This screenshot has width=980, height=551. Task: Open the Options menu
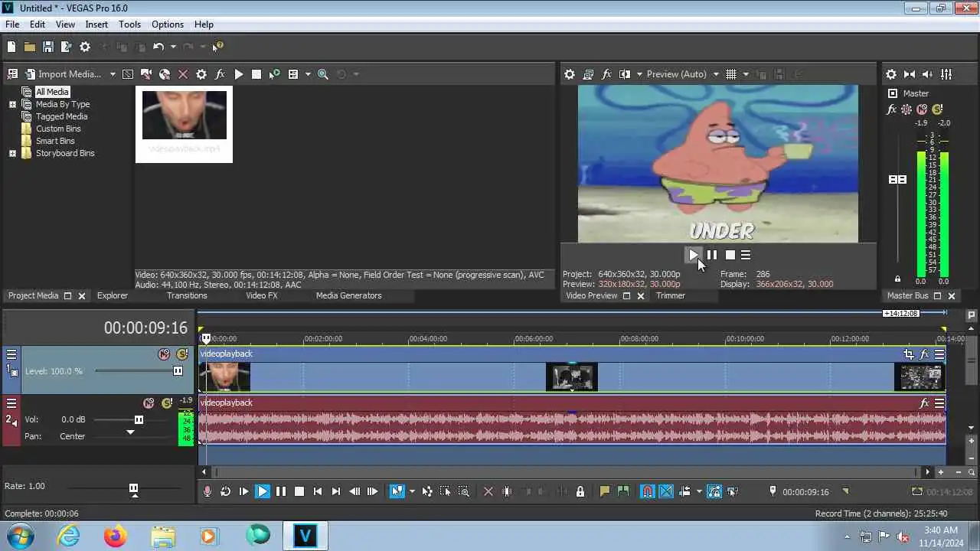point(168,24)
